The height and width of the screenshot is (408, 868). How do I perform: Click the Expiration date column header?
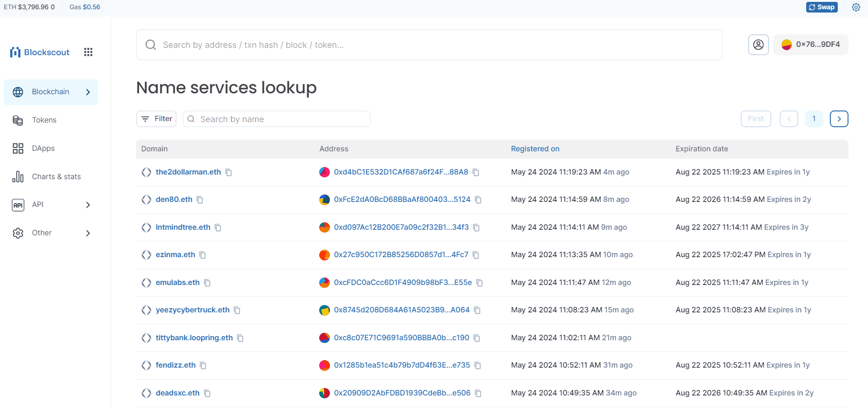(x=702, y=149)
